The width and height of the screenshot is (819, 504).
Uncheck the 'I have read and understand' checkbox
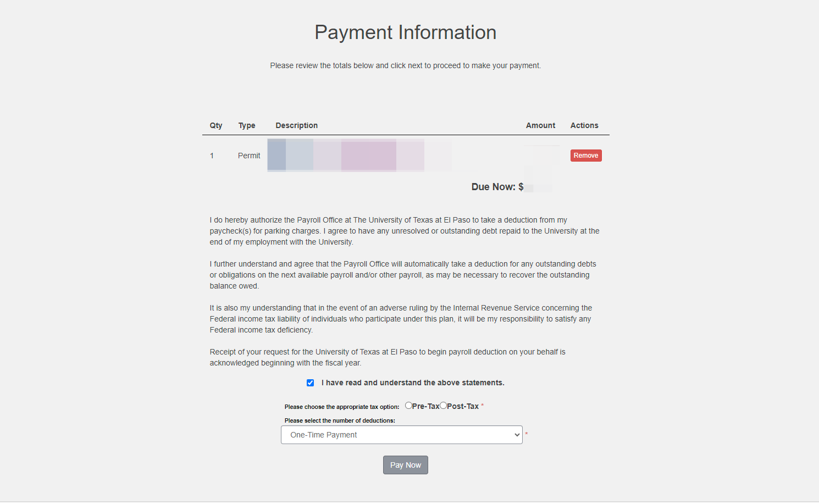pyautogui.click(x=311, y=383)
